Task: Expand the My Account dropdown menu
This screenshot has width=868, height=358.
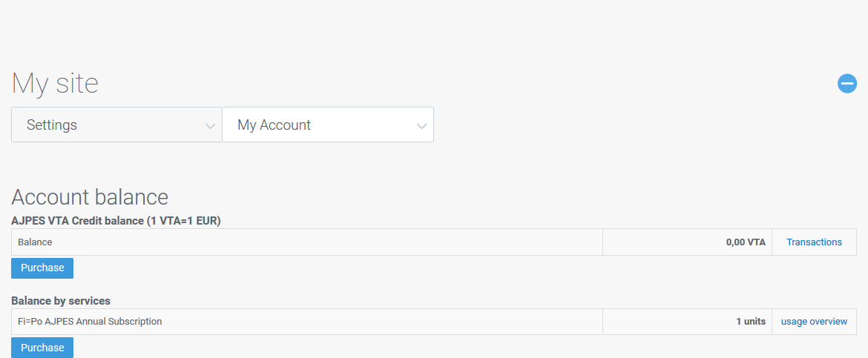Action: 328,125
